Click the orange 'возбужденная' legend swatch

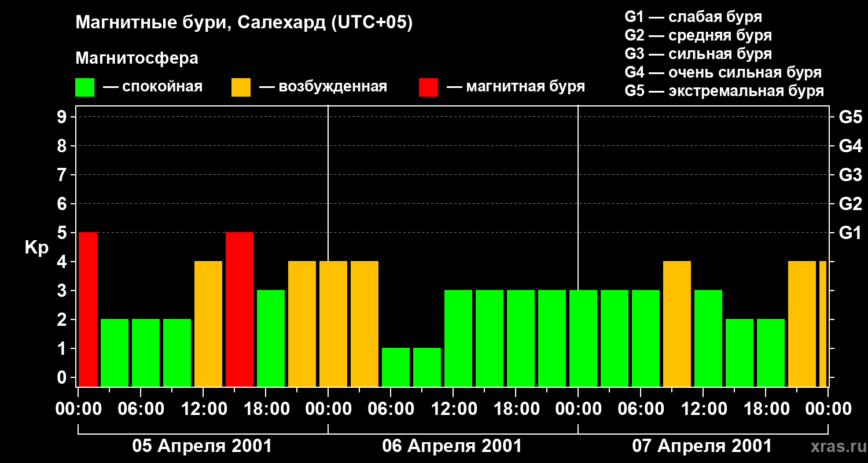pyautogui.click(x=241, y=87)
